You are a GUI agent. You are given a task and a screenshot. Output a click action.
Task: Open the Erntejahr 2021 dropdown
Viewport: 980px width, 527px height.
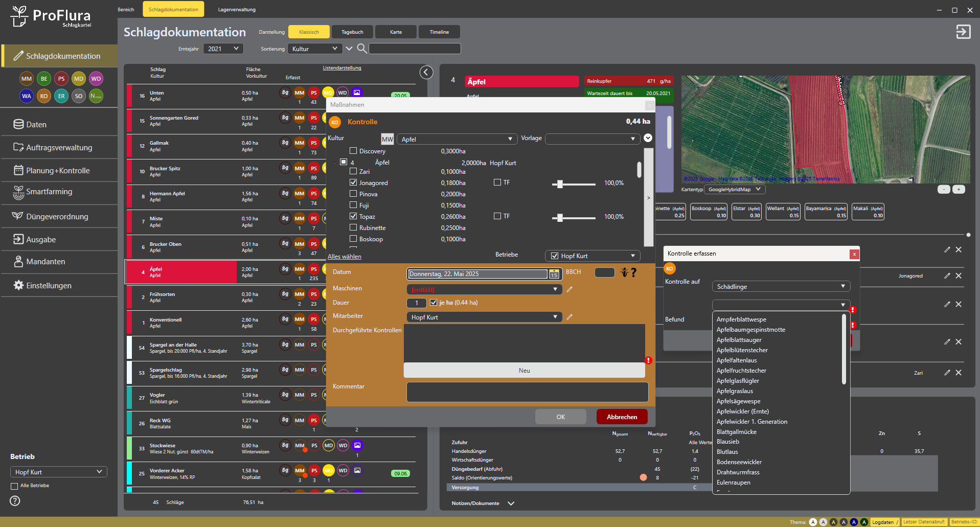(223, 49)
